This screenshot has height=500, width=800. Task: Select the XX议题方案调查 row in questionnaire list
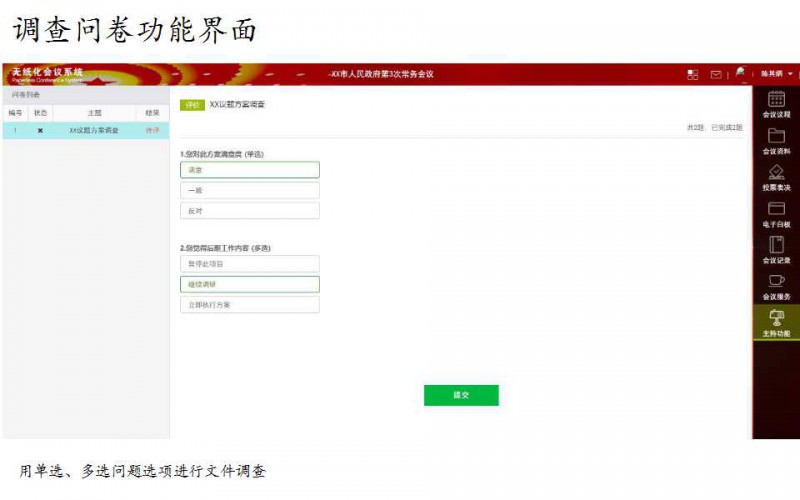[86, 131]
